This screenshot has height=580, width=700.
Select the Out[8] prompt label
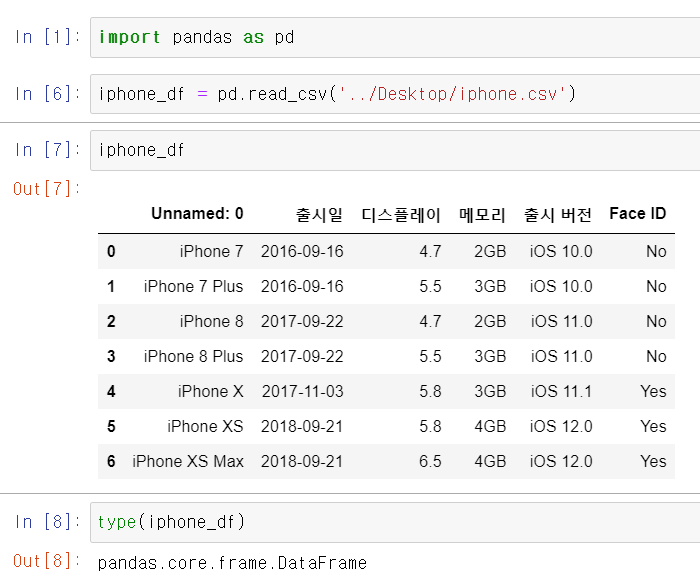46,561
